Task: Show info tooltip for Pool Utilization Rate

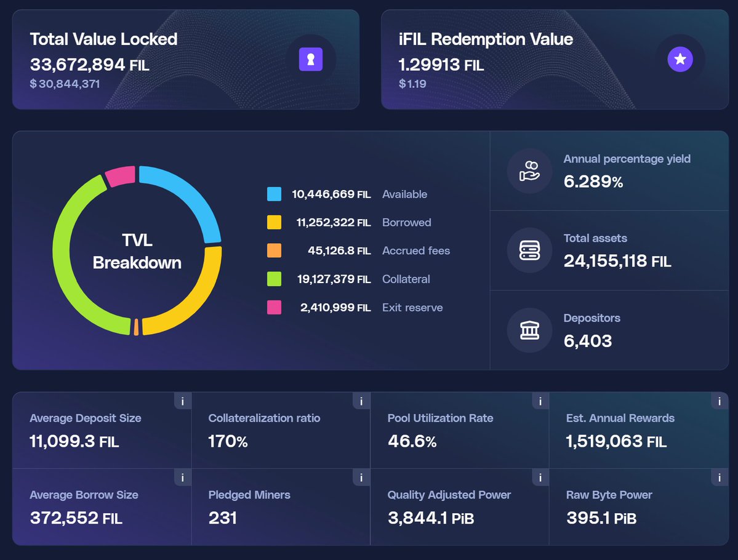Action: pyautogui.click(x=540, y=401)
